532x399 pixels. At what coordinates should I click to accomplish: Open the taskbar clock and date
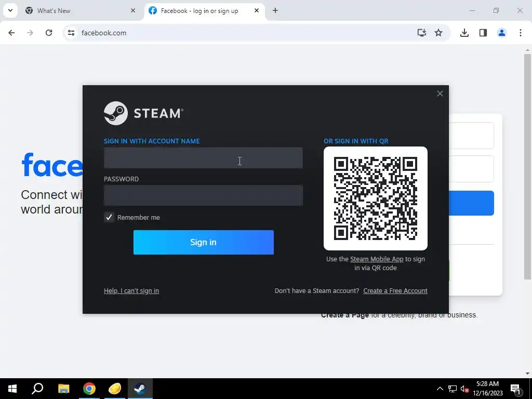[x=488, y=389]
